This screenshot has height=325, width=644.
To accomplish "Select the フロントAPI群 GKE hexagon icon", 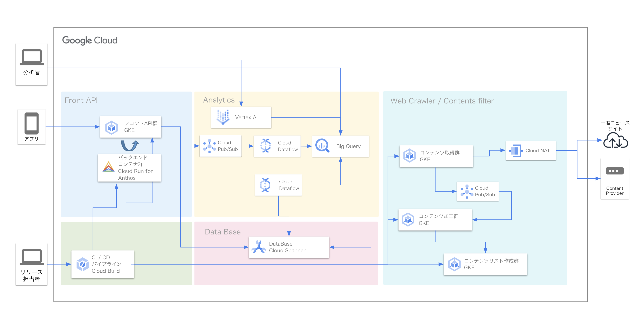I will [x=112, y=127].
